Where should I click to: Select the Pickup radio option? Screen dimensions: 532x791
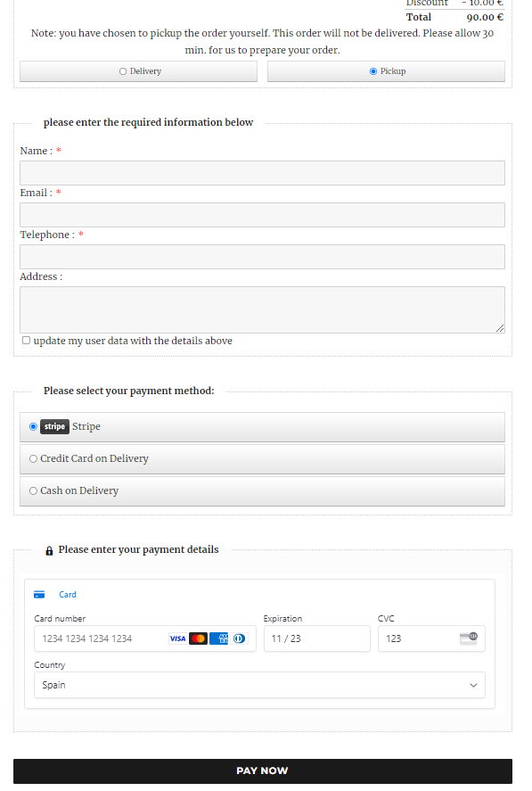coord(373,71)
